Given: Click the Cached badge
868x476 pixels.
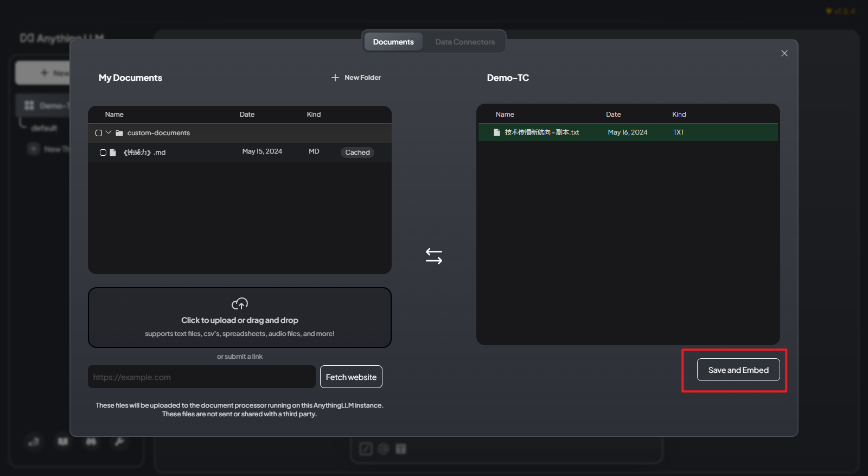Looking at the screenshot, I should (358, 153).
